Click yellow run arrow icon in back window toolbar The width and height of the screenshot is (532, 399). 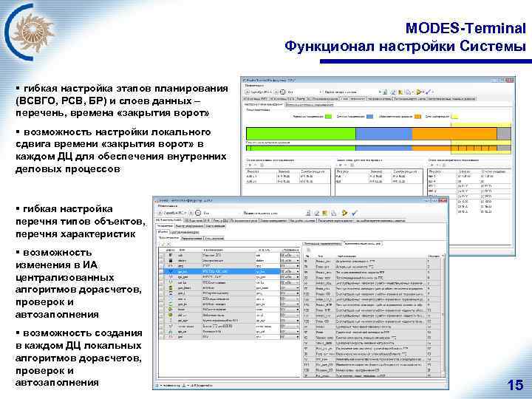419,92
